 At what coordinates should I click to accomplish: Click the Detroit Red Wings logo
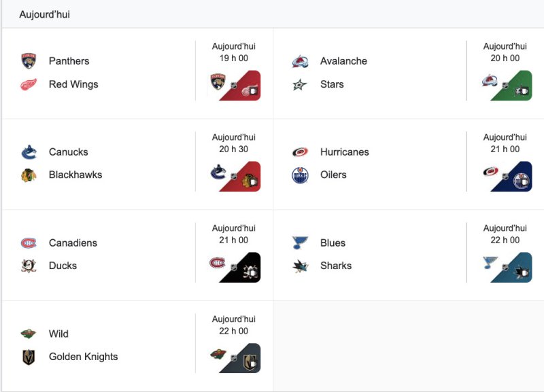pos(29,84)
